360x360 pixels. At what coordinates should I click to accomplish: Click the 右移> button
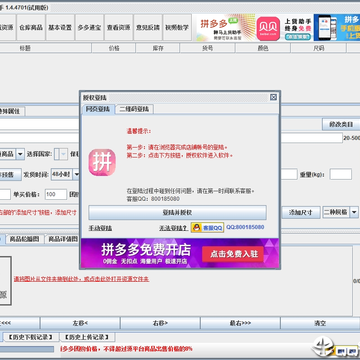tap(160, 323)
